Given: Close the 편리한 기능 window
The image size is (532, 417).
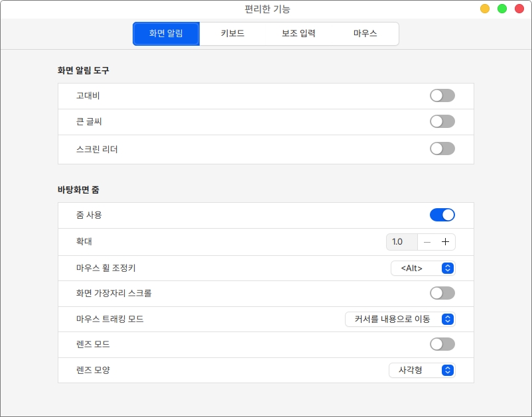Looking at the screenshot, I should 519,9.
